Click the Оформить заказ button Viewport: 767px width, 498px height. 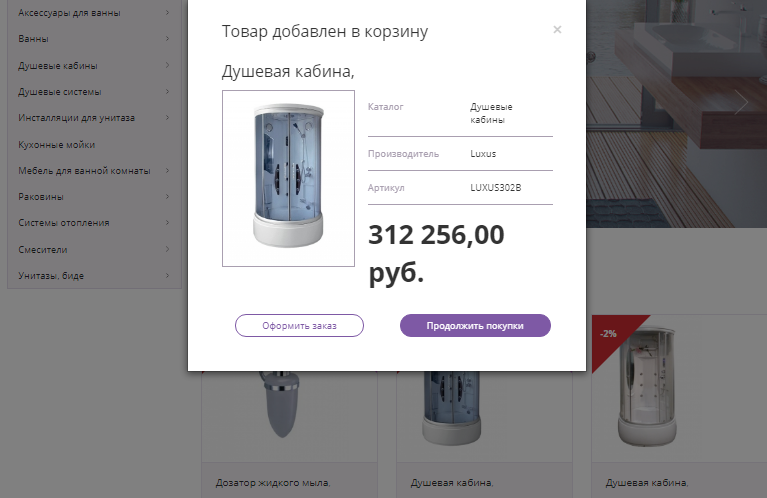pos(299,326)
